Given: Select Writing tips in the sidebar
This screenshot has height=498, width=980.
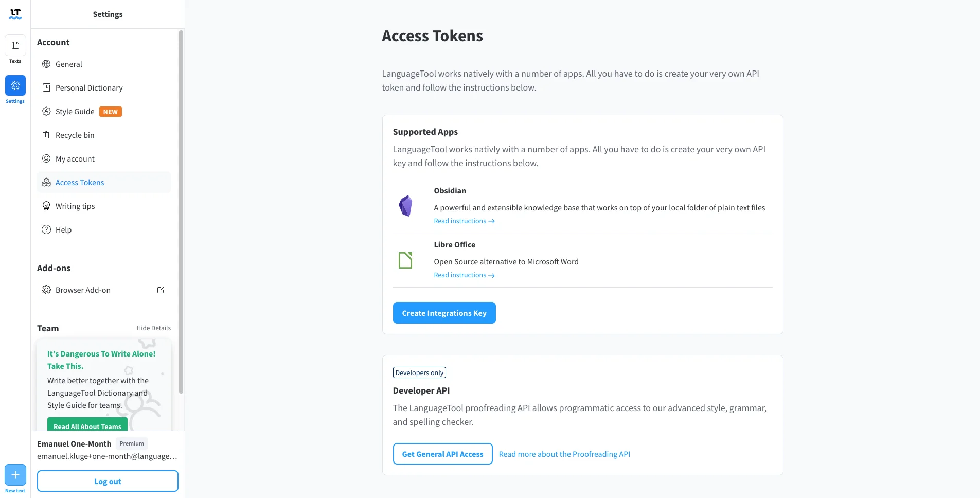Looking at the screenshot, I should pyautogui.click(x=75, y=206).
